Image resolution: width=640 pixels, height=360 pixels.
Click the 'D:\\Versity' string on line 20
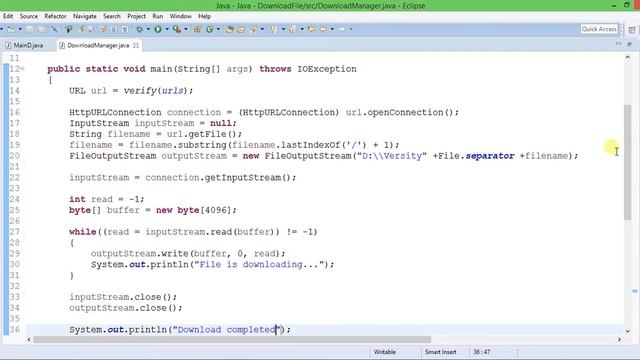point(392,156)
